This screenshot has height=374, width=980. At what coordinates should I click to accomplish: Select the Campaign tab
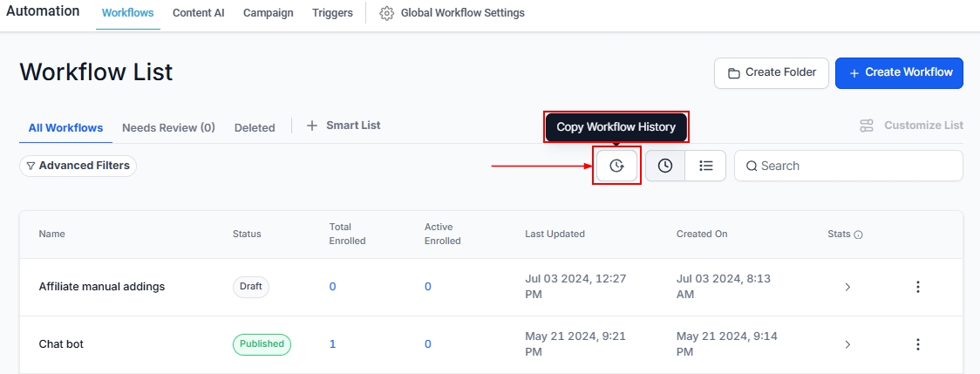click(x=268, y=13)
